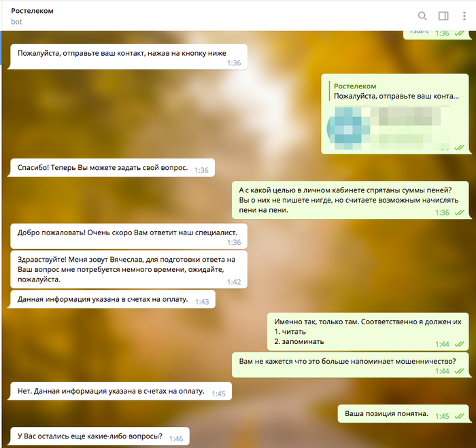Click the "Спасибо! Теперь Вы можете" message
Image resolution: width=476 pixels, height=448 pixels.
coord(102,167)
